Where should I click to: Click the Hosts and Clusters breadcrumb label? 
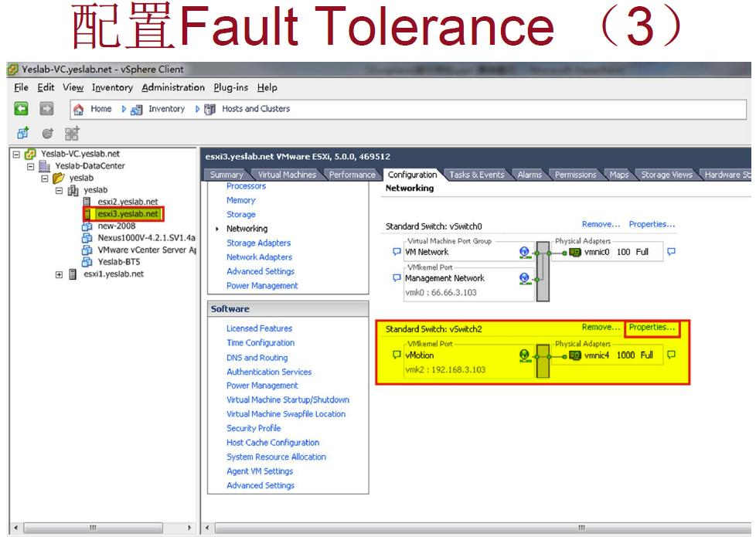256,109
